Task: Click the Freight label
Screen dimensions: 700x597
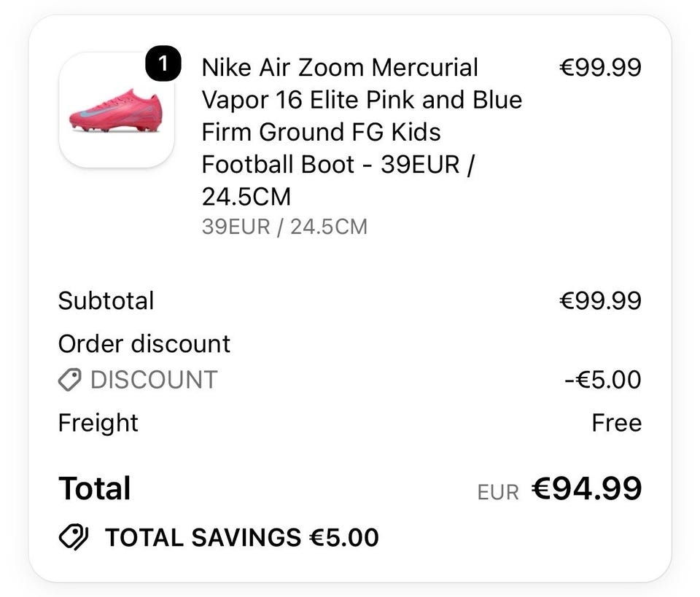Action: (98, 423)
